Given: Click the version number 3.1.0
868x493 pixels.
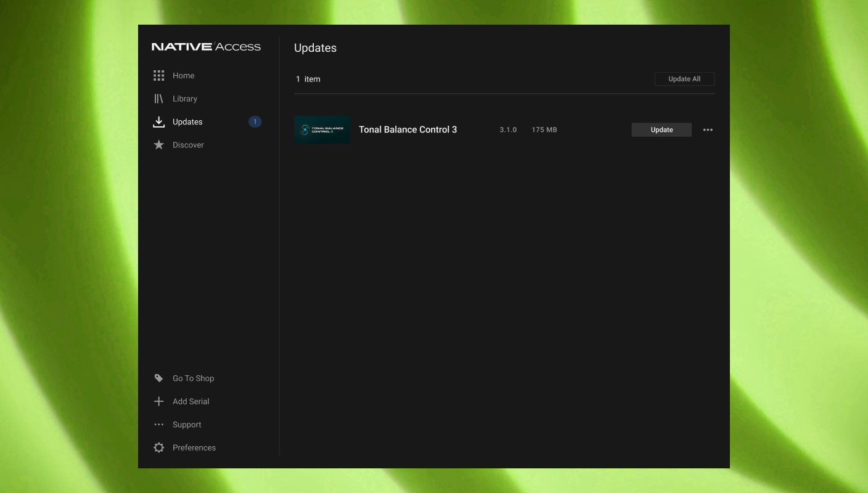Looking at the screenshot, I should tap(508, 130).
